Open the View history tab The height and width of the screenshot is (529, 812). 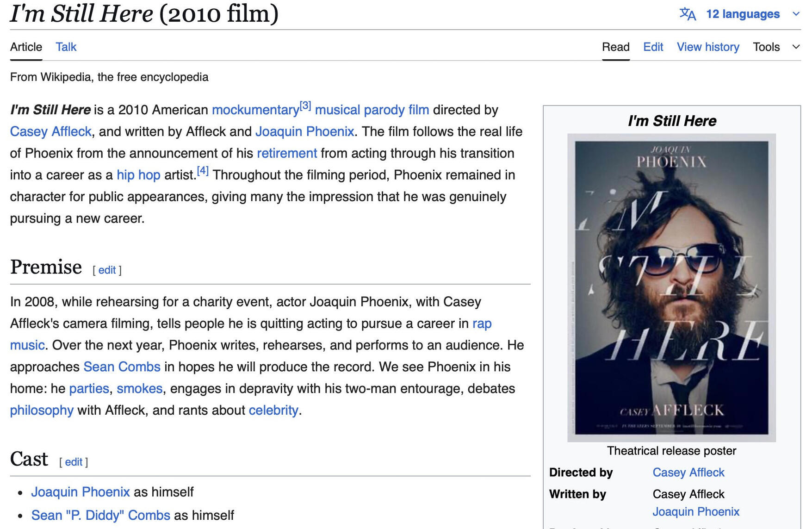click(x=707, y=47)
